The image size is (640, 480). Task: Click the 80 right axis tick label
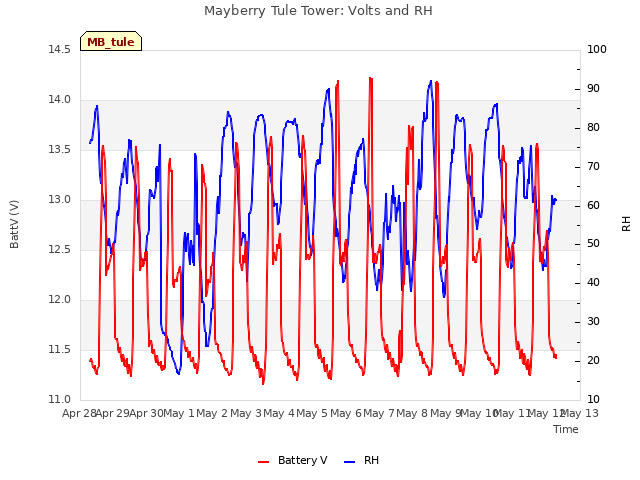point(593,128)
